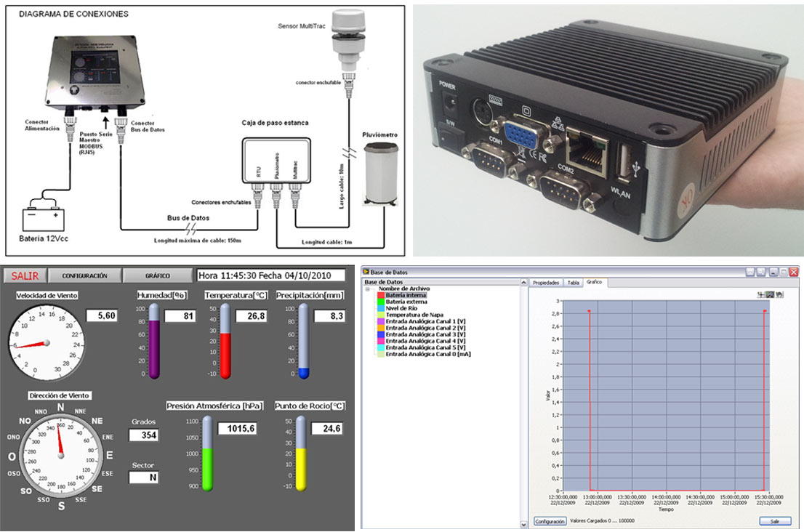
Task: Click the LabVIEW icon in Base de Datos title bar
Action: pos(366,272)
